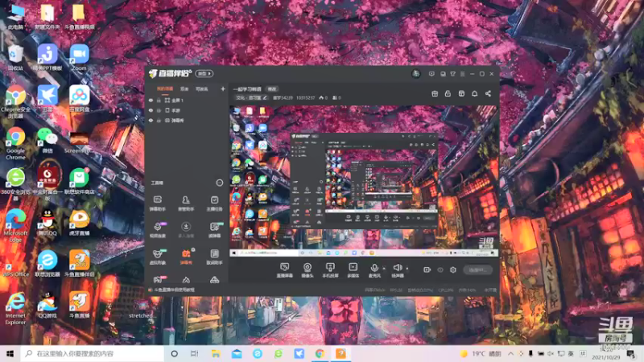Add a 摄像头 camera source

coord(308,270)
